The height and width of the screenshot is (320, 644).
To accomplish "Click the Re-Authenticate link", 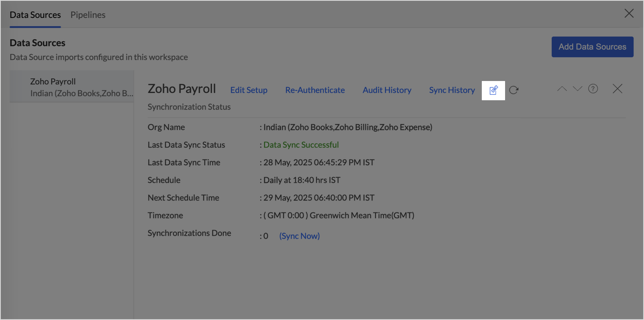I will click(x=315, y=90).
